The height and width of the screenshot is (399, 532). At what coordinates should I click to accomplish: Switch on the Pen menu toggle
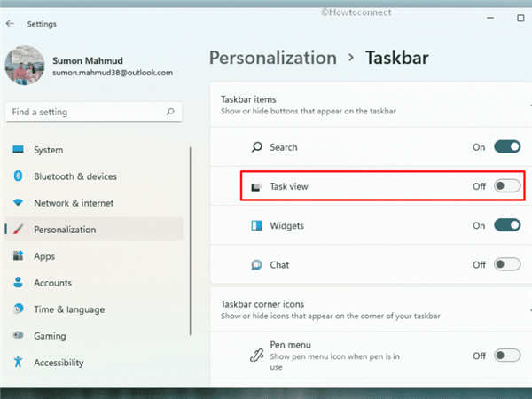[x=506, y=356]
